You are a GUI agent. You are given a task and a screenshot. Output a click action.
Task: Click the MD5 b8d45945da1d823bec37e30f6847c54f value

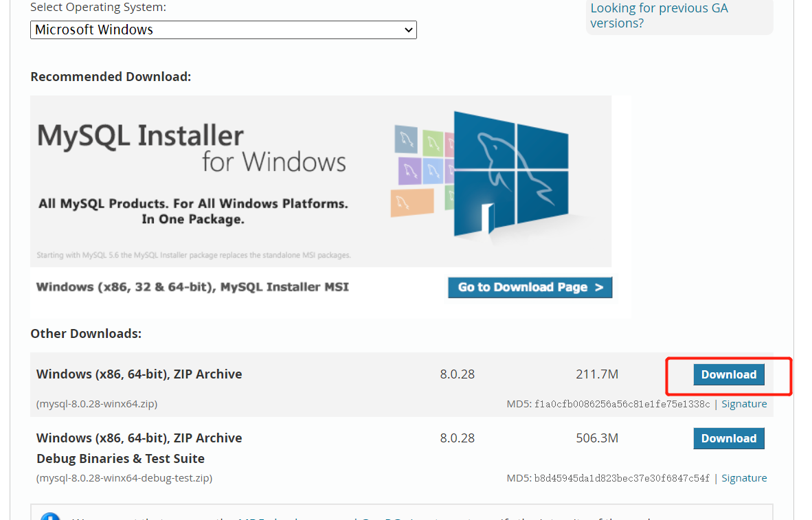[x=622, y=478]
